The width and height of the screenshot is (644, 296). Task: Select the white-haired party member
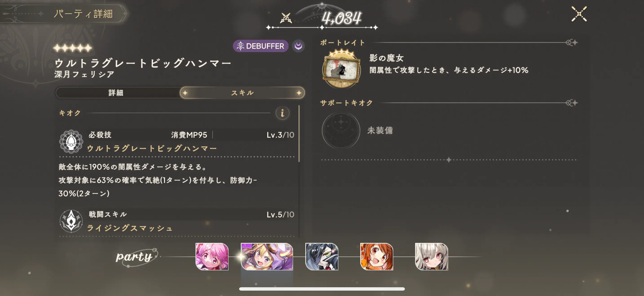[x=432, y=256]
